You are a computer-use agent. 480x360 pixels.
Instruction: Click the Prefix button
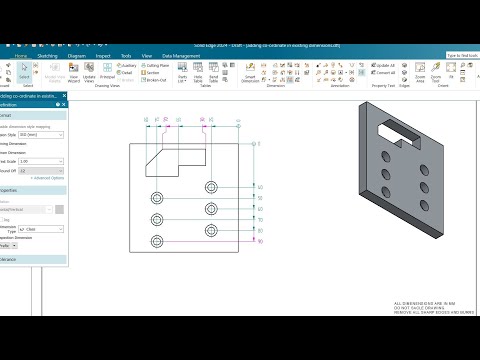(5, 246)
